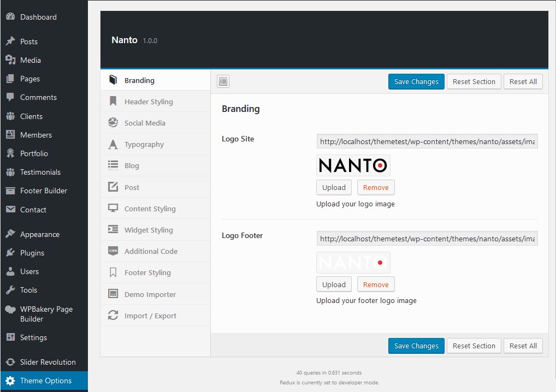Remove the Logo Site image
The height and width of the screenshot is (392, 556).
376,188
